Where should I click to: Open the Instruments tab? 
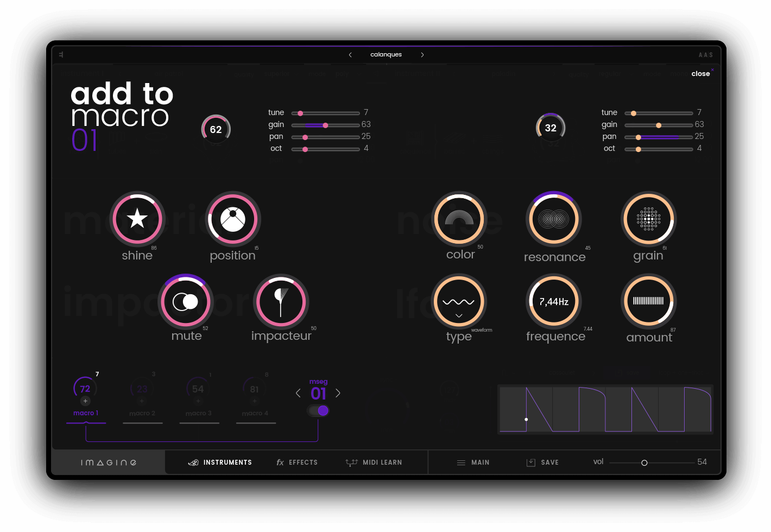click(x=220, y=463)
